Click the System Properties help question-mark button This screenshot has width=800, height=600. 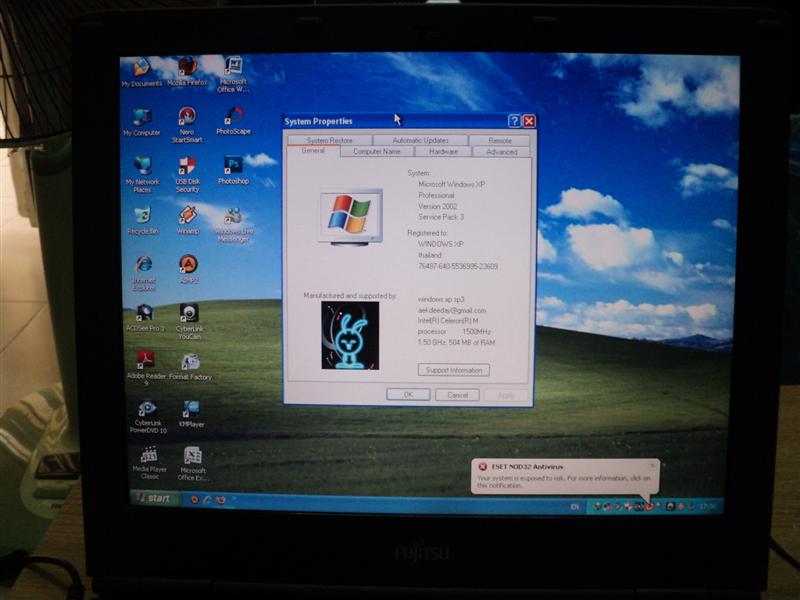click(514, 121)
